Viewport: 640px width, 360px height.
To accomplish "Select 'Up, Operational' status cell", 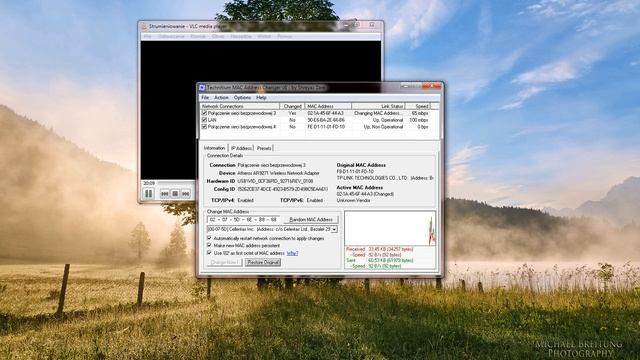I will click(x=388, y=120).
